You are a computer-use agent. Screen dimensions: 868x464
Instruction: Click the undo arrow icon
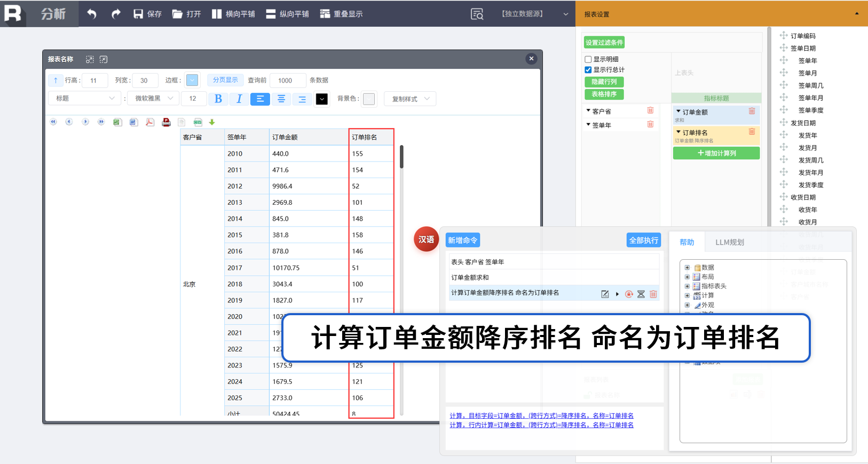click(92, 14)
